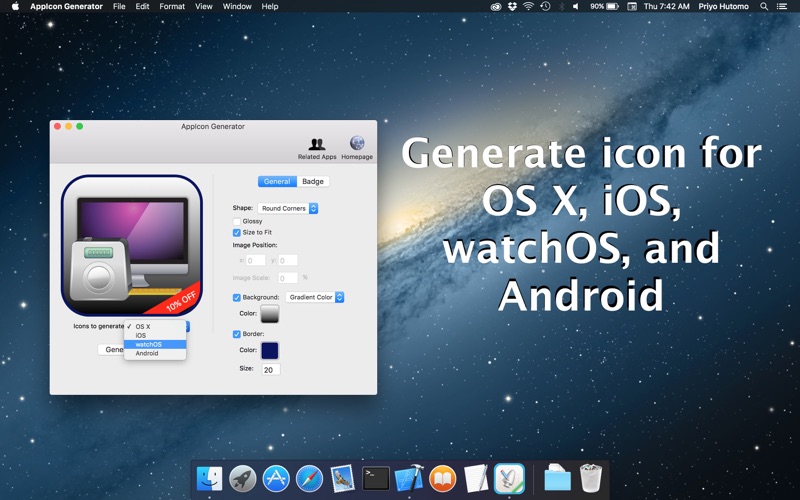Open Safari from the dock

(309, 479)
